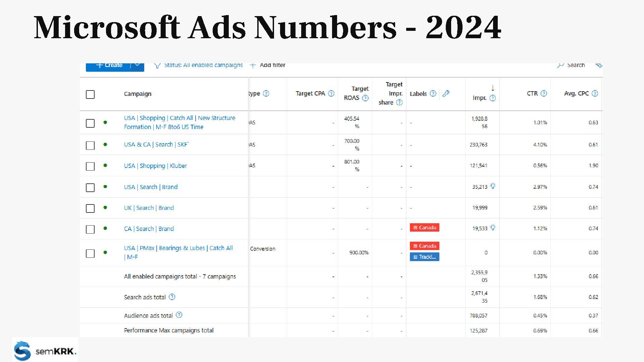Click the wrench icon to manage labels
The width and height of the screenshot is (644, 362).
(x=446, y=94)
